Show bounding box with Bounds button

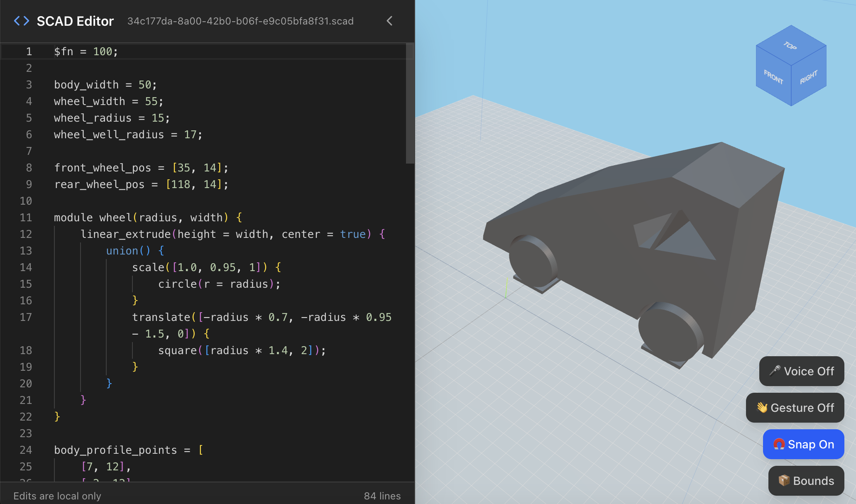[806, 481]
